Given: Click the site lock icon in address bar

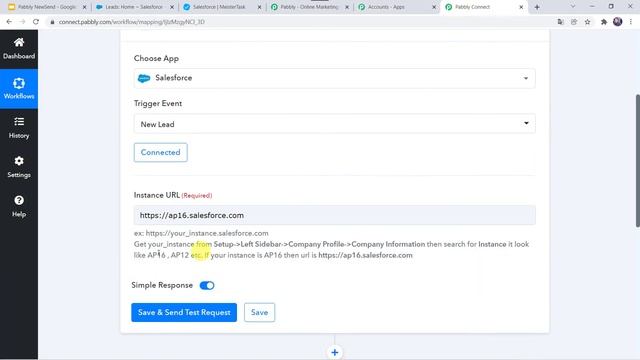Looking at the screenshot, I should pyautogui.click(x=52, y=22).
